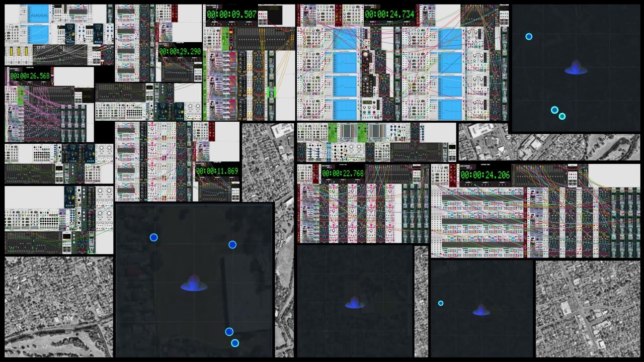Click the timer display reading 00:00:09.507
Viewport: 644px width, 362px height.
point(232,15)
